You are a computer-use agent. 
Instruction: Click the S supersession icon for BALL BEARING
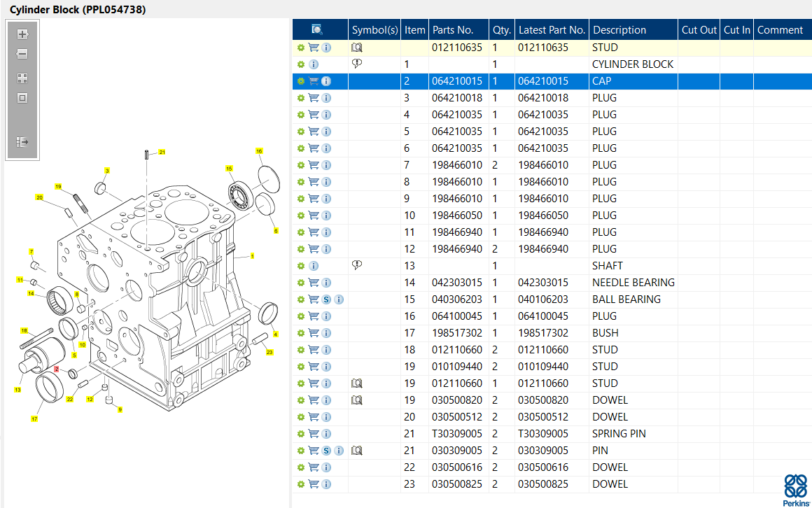point(326,299)
